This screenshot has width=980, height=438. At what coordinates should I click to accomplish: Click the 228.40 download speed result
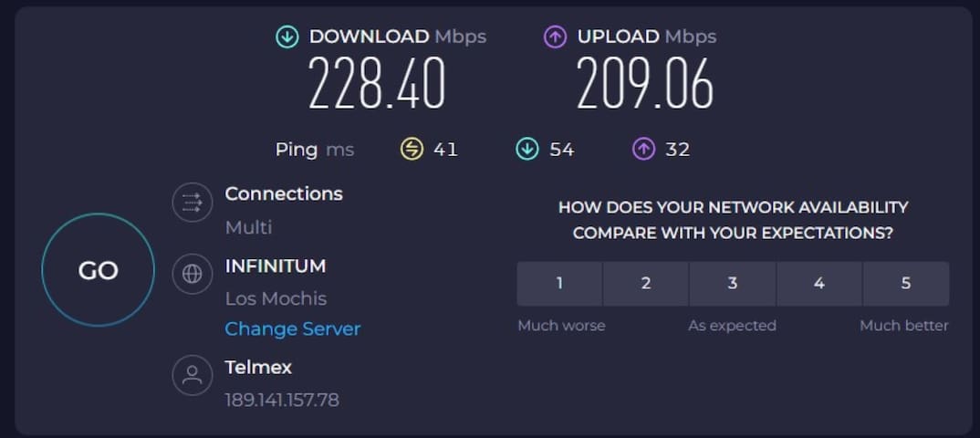[377, 85]
